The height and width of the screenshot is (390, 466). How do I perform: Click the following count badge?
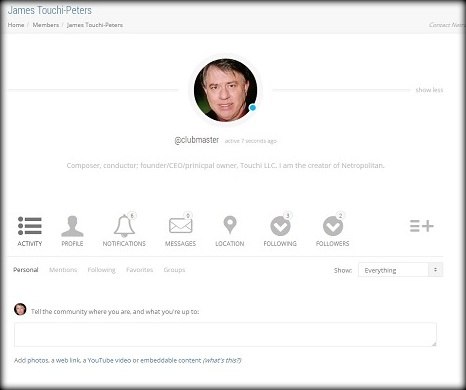point(288,216)
